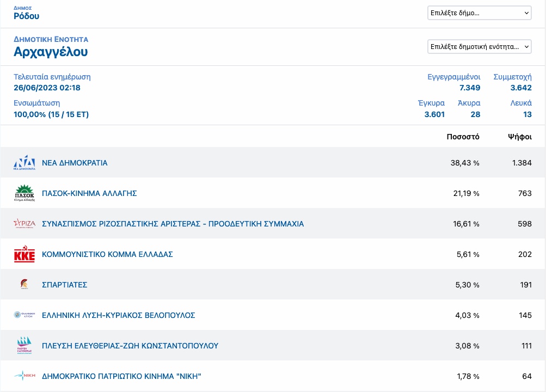Click the Λευκά value 13
The height and width of the screenshot is (392, 546).
tap(527, 114)
